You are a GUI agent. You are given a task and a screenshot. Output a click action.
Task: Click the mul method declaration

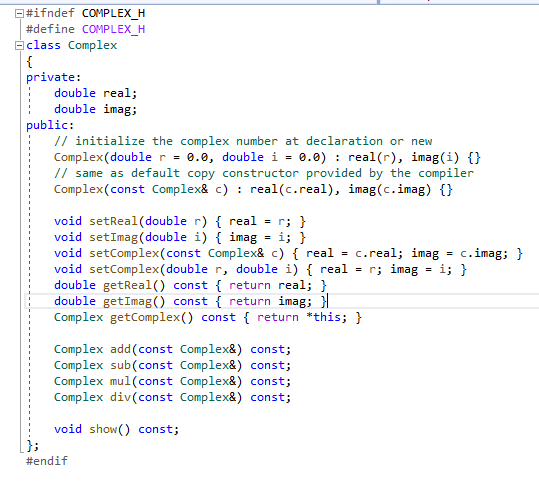pos(173,381)
